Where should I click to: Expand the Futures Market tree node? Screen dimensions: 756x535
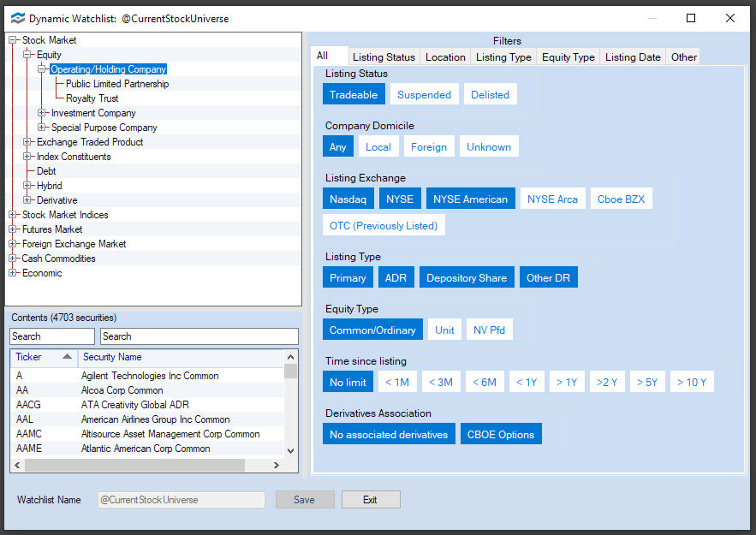[x=13, y=229]
